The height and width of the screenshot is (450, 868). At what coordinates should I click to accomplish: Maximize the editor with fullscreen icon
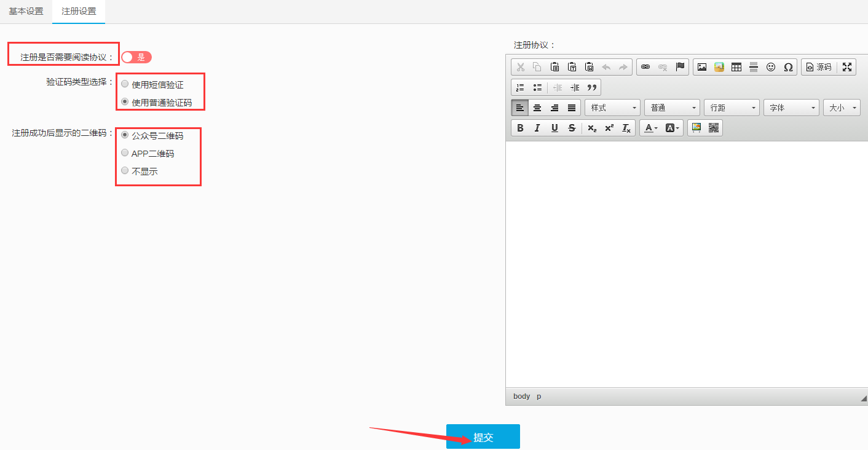tap(847, 67)
